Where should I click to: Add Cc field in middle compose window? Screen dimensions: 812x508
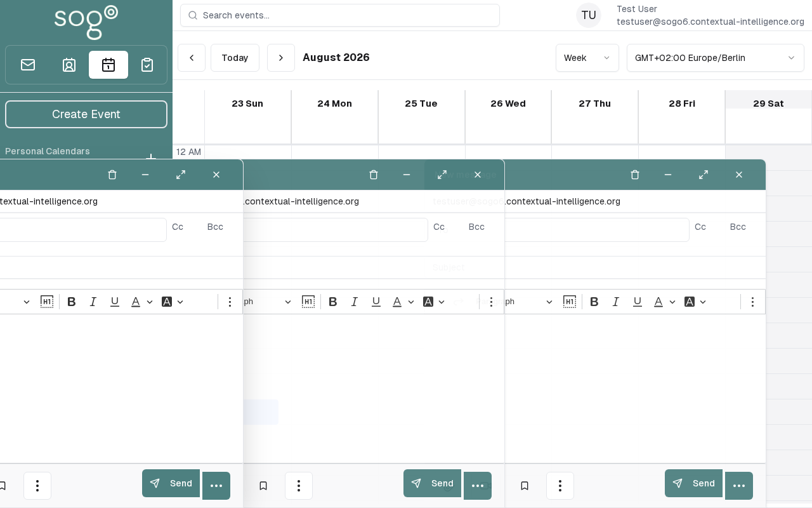(439, 227)
